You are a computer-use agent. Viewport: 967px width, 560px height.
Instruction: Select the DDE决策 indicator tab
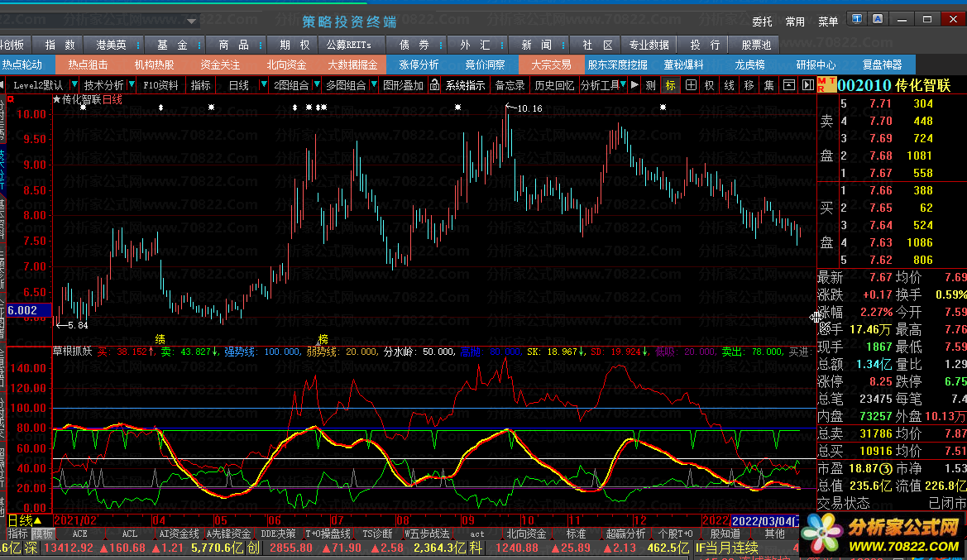278,534
